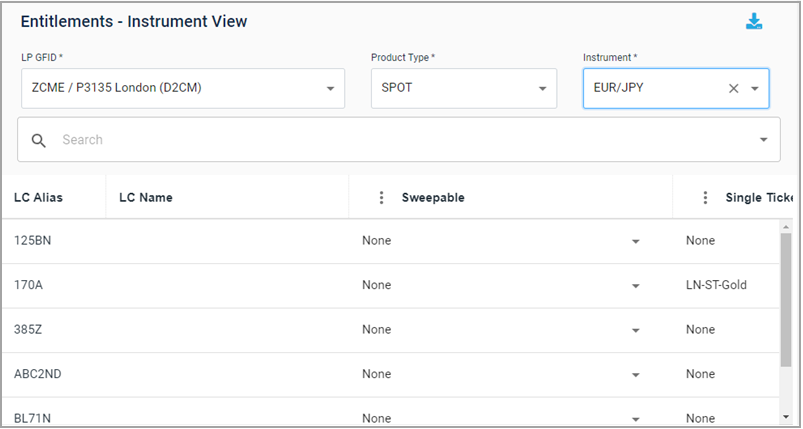Open the Product Type SPOT dropdown
The width and height of the screenshot is (803, 429).
click(x=542, y=89)
